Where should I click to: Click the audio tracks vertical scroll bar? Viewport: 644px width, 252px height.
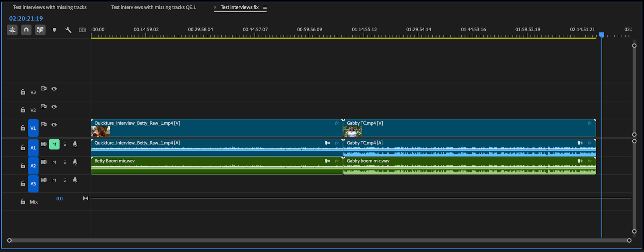click(x=634, y=186)
